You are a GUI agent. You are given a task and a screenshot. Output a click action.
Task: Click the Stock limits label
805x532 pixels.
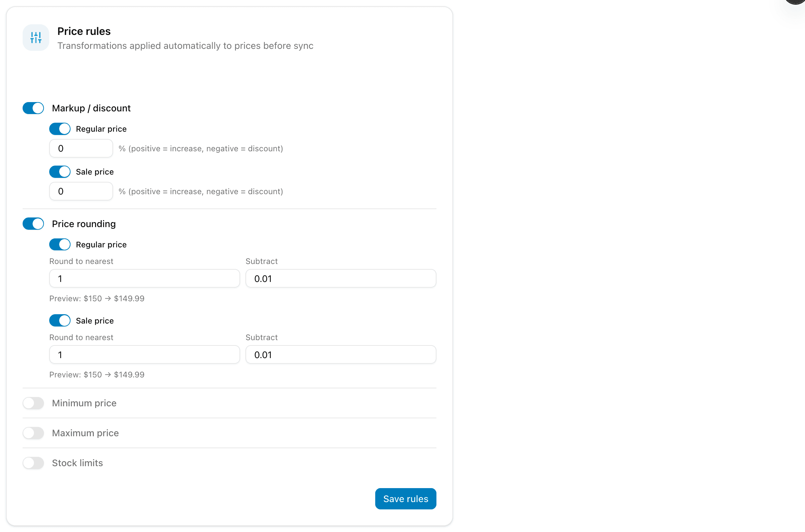(78, 463)
